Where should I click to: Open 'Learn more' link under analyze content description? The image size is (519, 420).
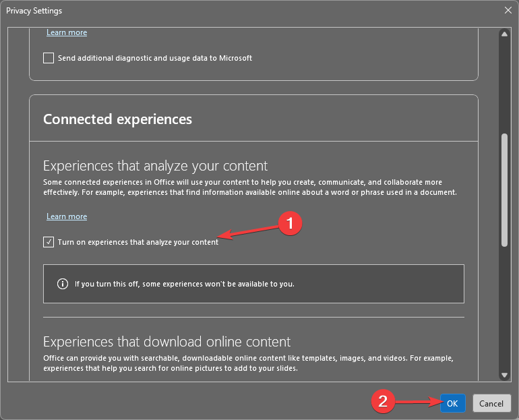67,216
